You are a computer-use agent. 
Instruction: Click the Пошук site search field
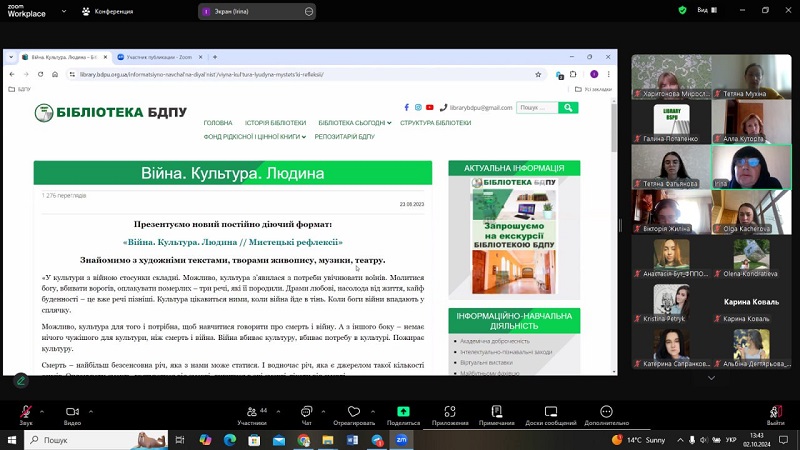pyautogui.click(x=537, y=108)
